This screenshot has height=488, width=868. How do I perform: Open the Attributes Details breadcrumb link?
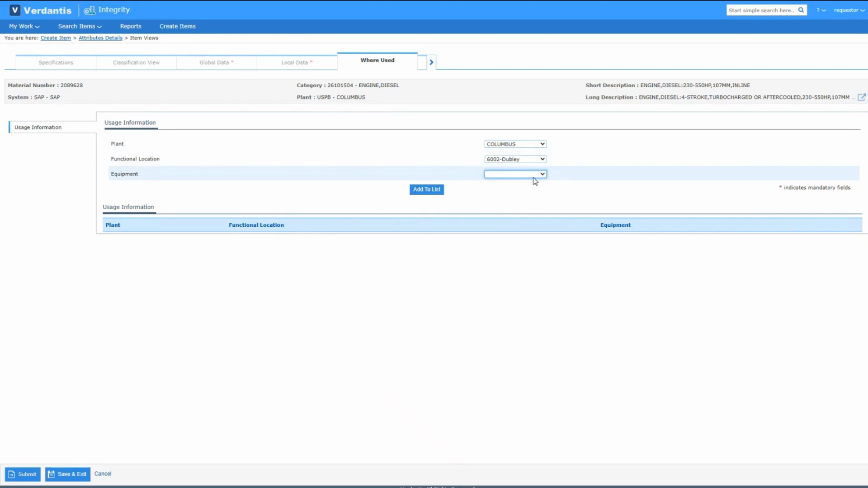tap(100, 38)
